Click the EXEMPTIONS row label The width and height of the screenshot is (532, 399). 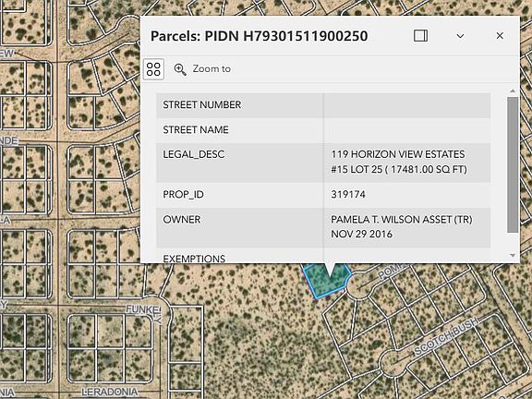coord(194,259)
